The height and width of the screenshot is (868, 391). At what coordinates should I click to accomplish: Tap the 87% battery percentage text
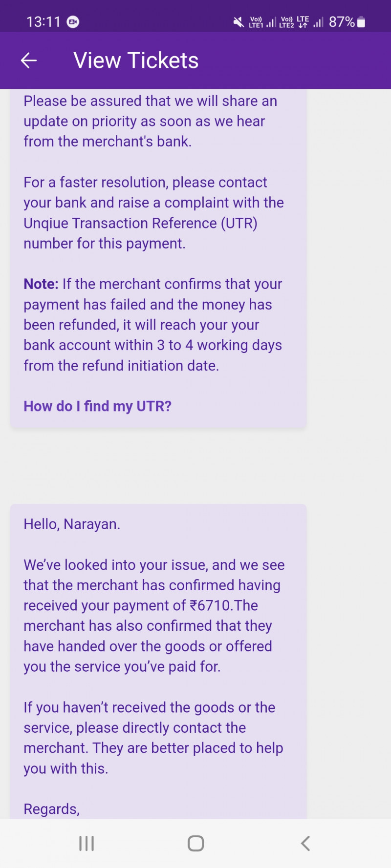tap(341, 22)
